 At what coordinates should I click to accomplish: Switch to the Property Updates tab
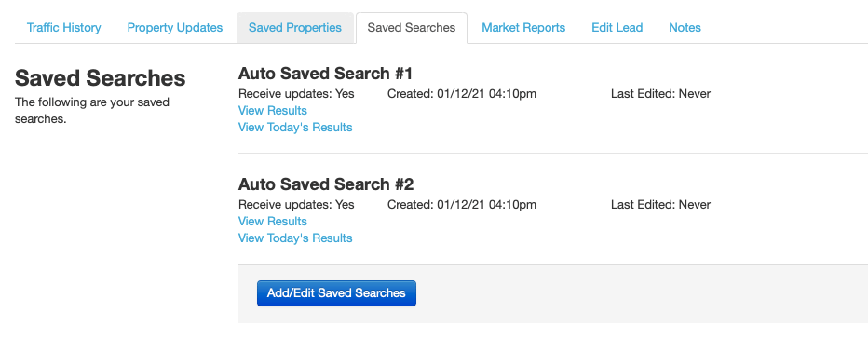[175, 28]
